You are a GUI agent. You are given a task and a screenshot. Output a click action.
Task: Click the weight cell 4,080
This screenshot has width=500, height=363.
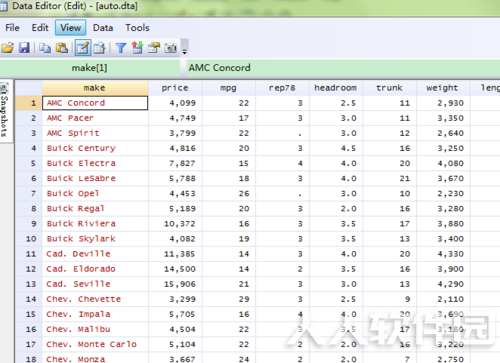coord(443,163)
